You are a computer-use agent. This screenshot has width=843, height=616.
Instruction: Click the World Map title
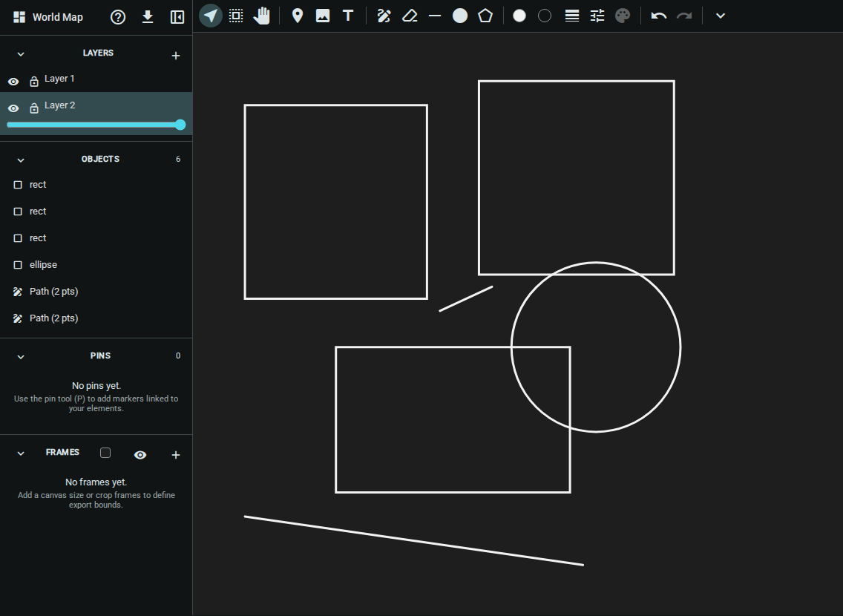point(58,17)
